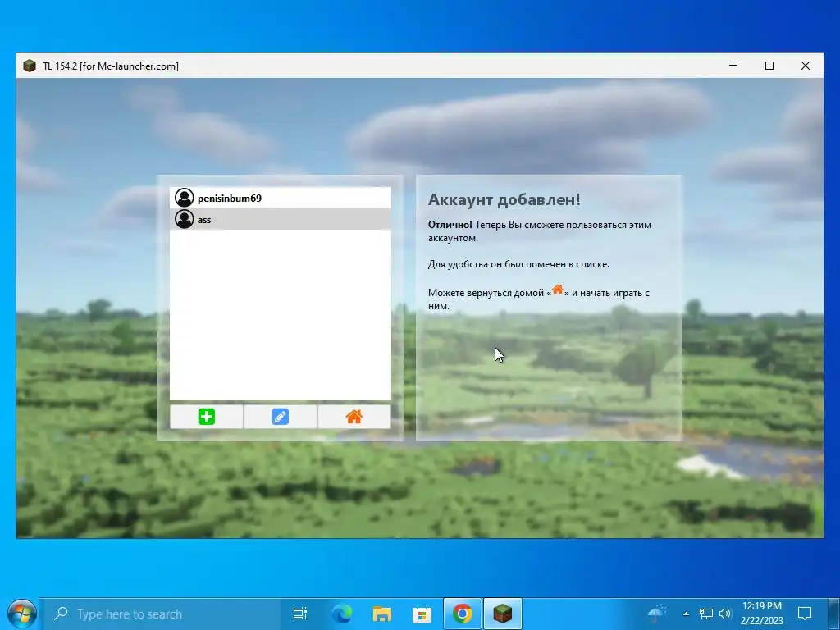Open Task View from taskbar
The image size is (840, 630).
(x=300, y=614)
